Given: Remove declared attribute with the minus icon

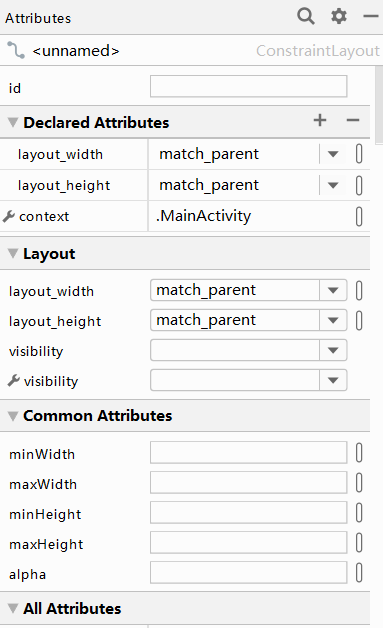Looking at the screenshot, I should coord(353,120).
